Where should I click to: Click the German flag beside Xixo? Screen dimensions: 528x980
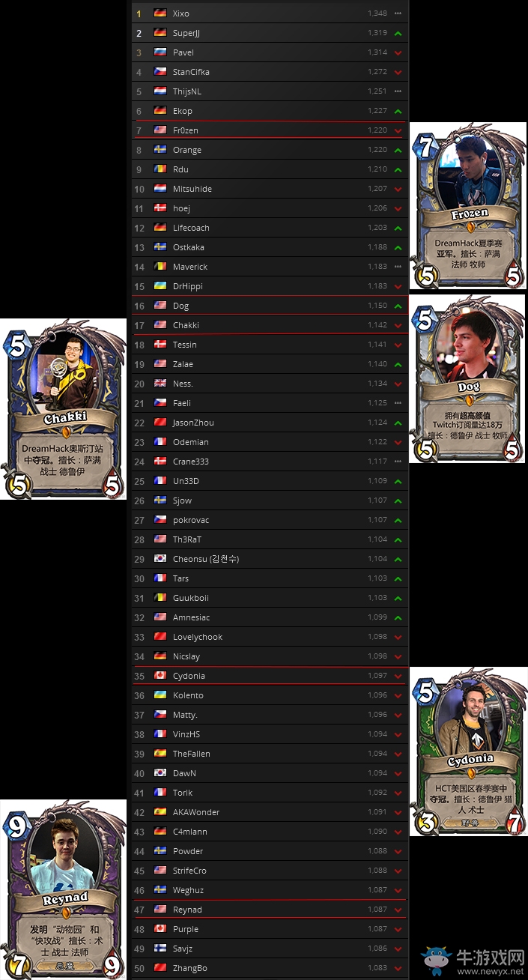click(160, 13)
